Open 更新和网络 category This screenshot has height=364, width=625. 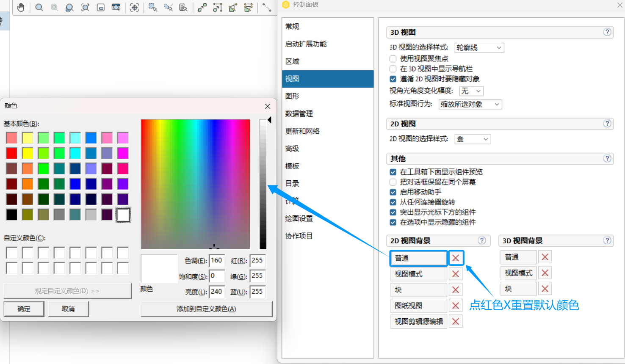[x=328, y=131]
